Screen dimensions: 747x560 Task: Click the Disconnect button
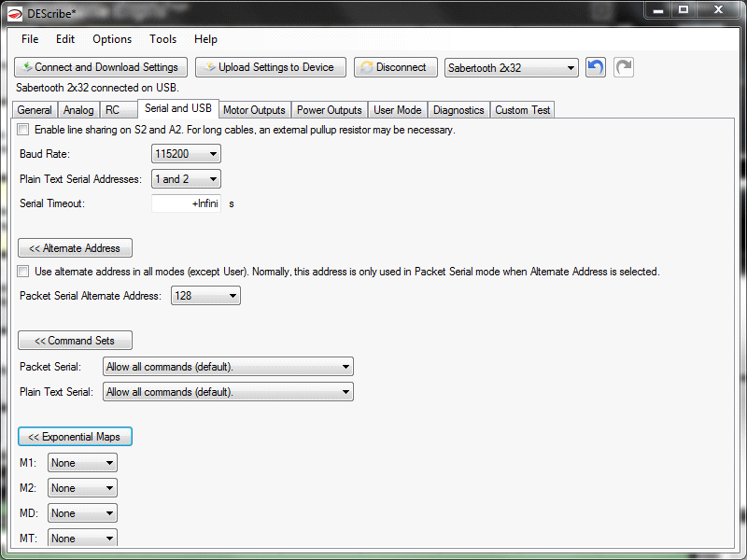point(396,67)
